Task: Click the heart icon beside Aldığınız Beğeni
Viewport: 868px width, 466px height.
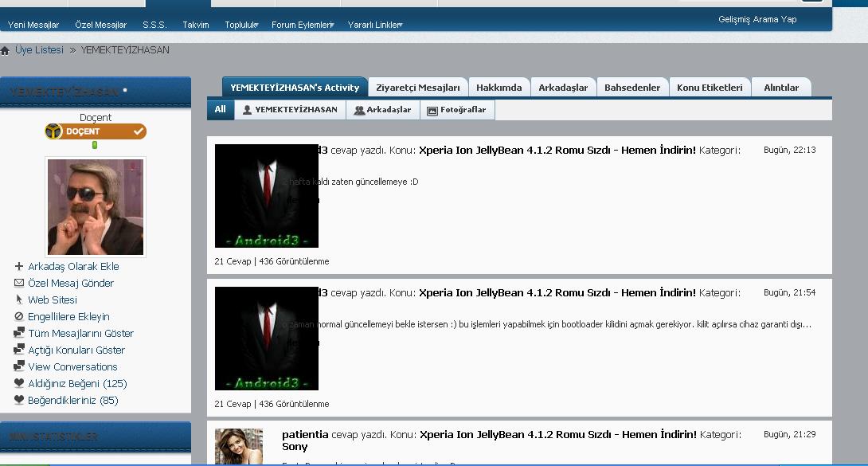Action: click(x=19, y=383)
